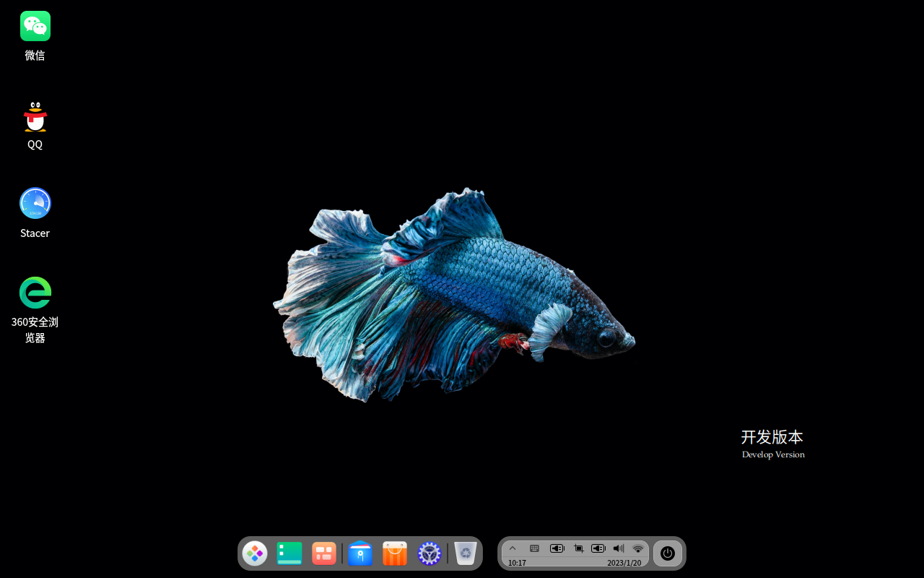Open the Trash from the dock
The image size is (924, 578).
click(x=464, y=553)
